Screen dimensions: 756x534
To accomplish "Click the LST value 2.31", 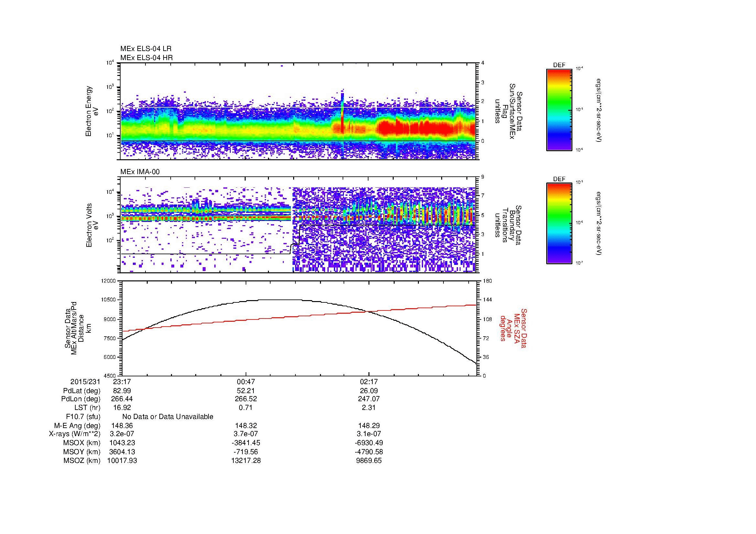I will 369,408.
